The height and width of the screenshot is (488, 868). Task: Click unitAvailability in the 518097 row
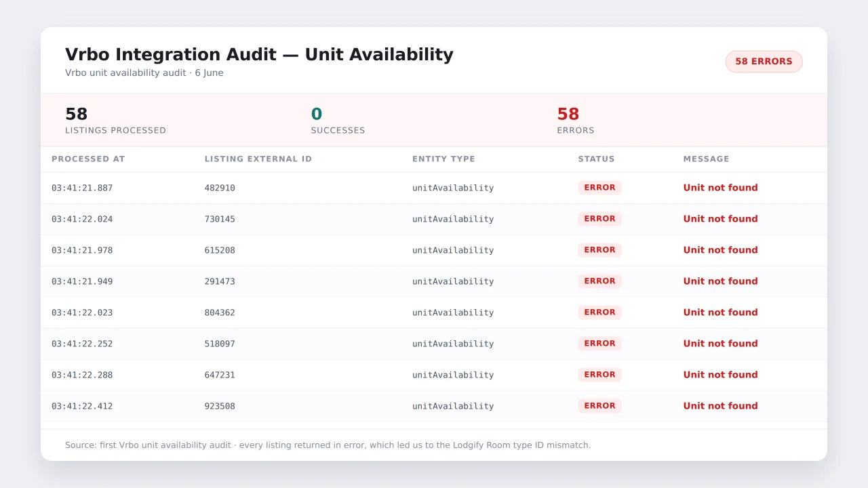click(x=453, y=344)
